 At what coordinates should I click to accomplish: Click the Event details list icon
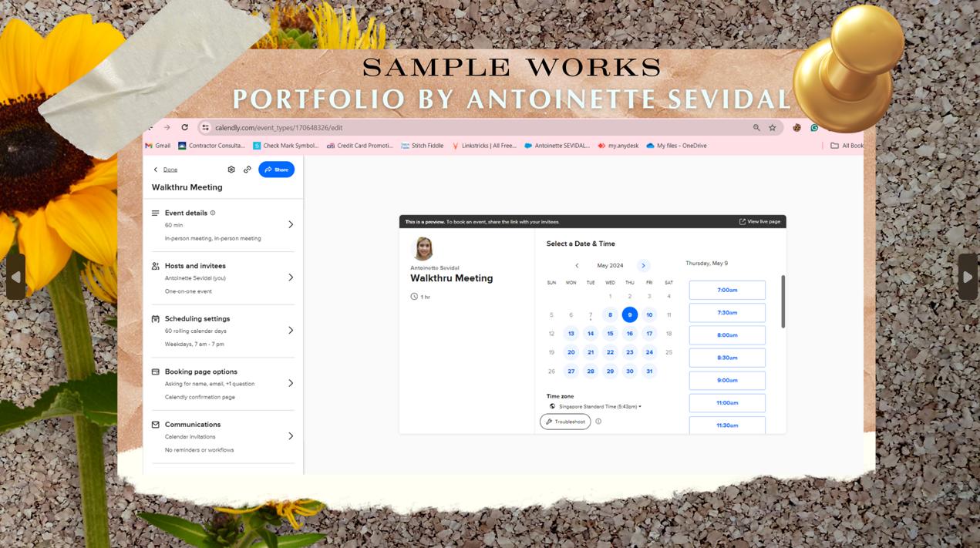point(156,213)
